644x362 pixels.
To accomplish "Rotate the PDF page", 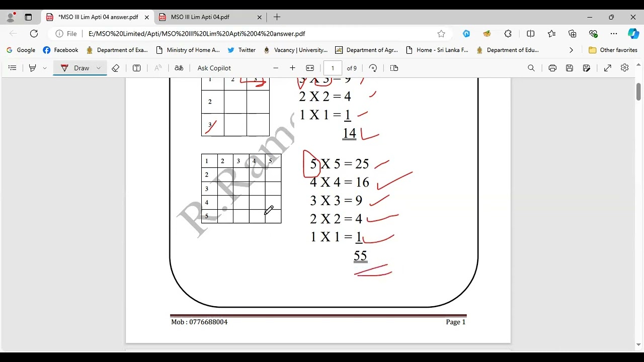I will 373,68.
